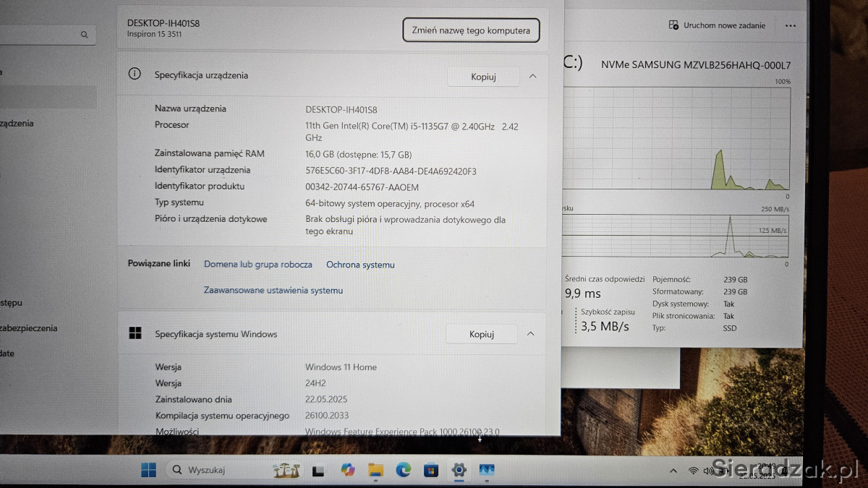Image resolution: width=868 pixels, height=488 pixels.
Task: Select the processor value 11th Gen Intel Core i5-1135G7
Action: coord(412,132)
